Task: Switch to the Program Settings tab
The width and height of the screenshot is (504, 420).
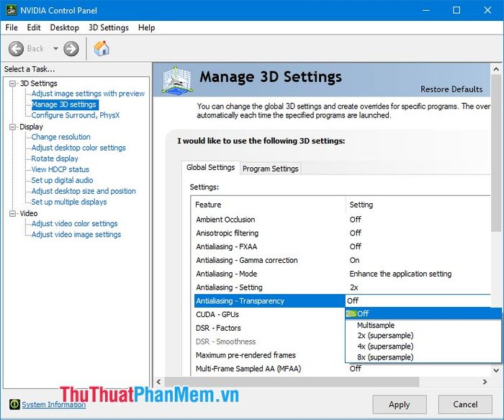Action: pyautogui.click(x=270, y=169)
